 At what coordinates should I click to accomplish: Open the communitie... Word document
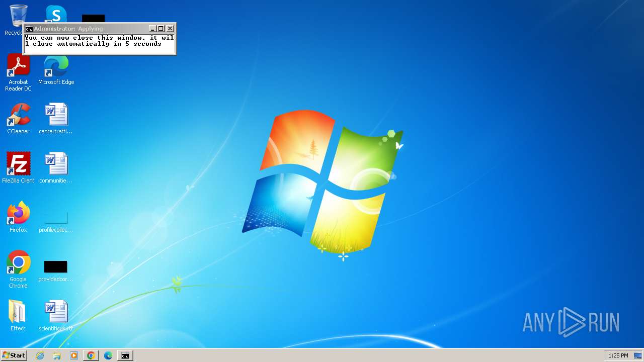coord(56,168)
